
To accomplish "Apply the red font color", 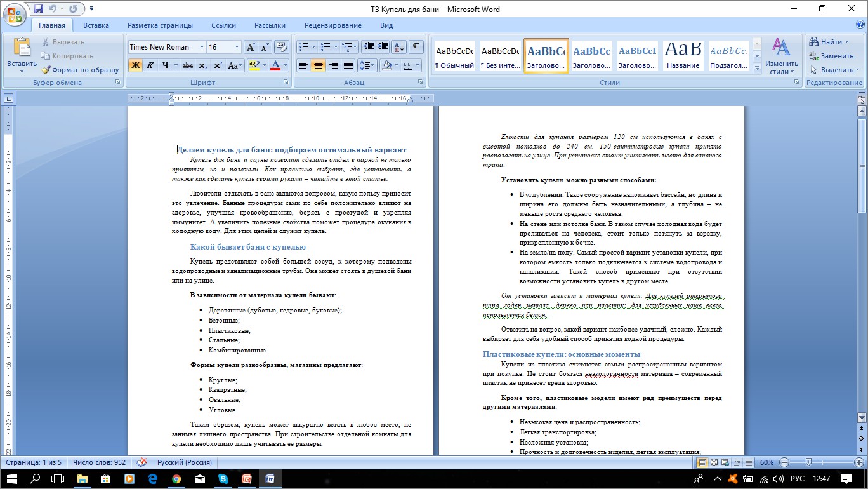I will (x=275, y=65).
